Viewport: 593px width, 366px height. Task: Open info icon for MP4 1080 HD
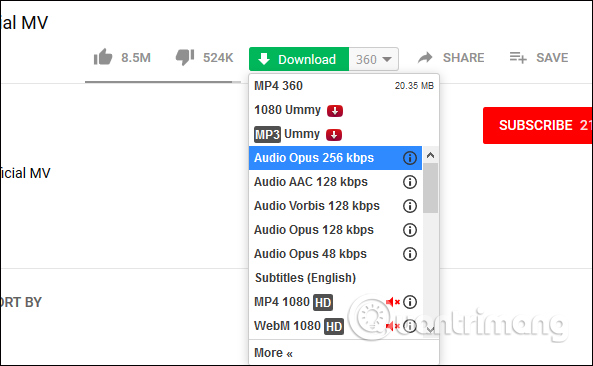point(410,302)
